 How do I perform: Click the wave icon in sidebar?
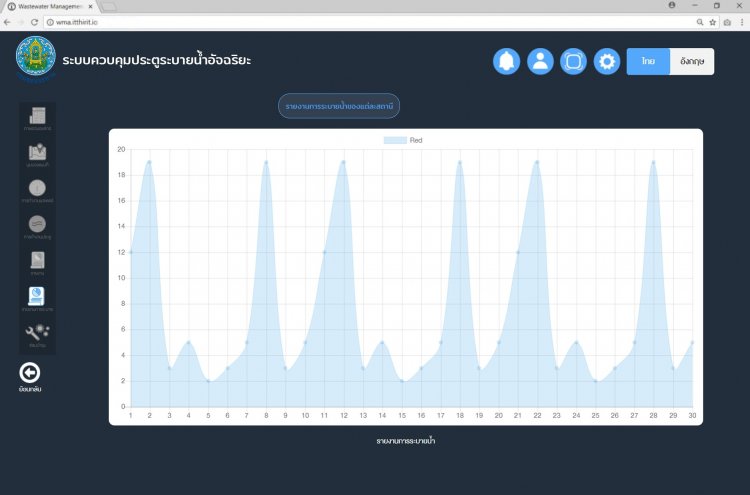(x=37, y=225)
